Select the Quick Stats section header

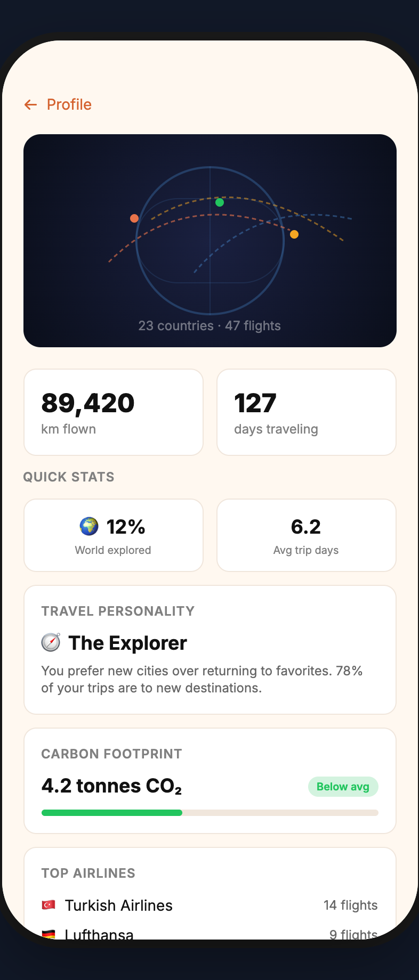pos(68,477)
